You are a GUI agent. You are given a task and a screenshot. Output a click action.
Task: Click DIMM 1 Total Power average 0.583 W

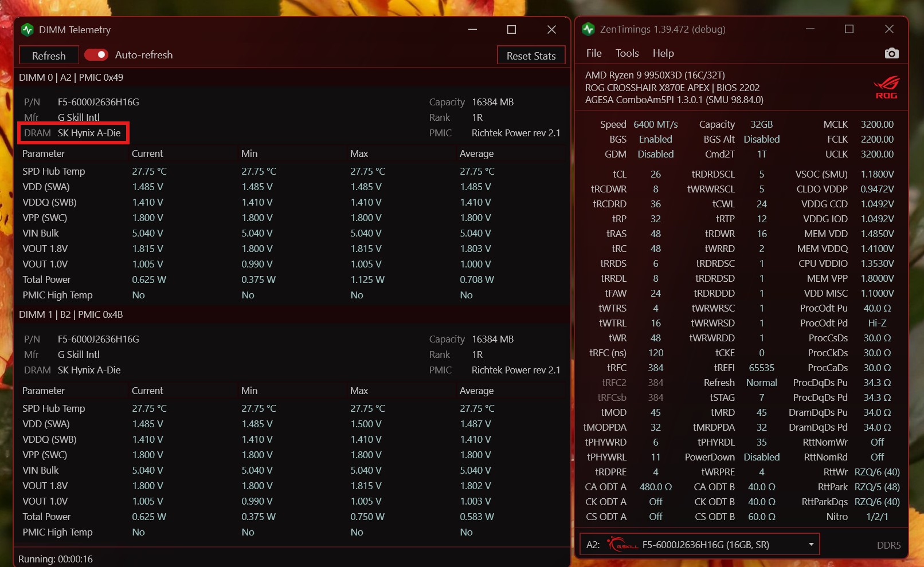[x=477, y=517]
